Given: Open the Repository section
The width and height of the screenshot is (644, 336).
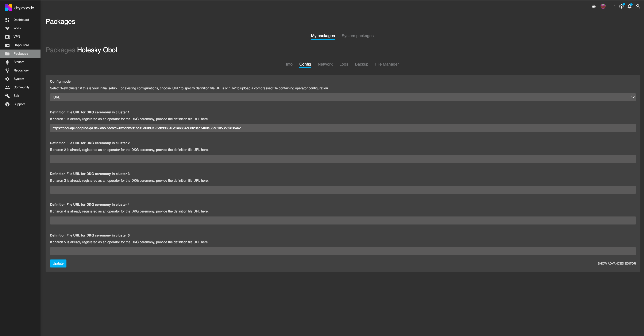Looking at the screenshot, I should tap(21, 70).
